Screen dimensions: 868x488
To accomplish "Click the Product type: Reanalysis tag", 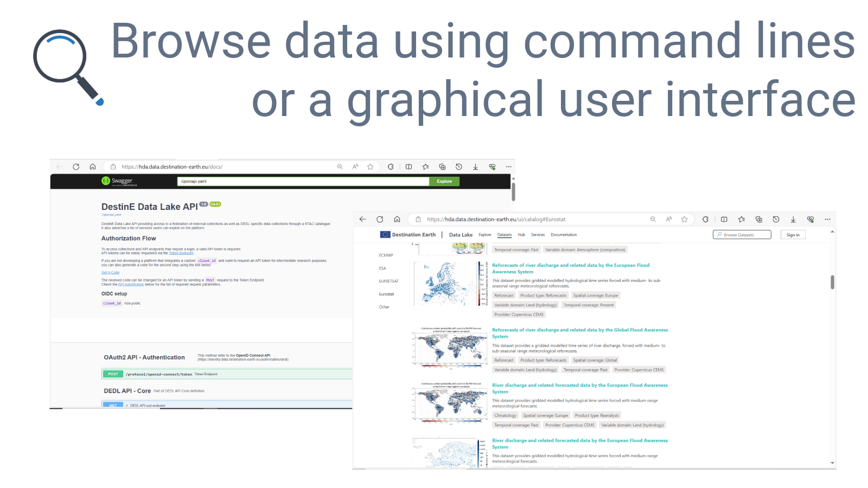I will click(x=597, y=415).
